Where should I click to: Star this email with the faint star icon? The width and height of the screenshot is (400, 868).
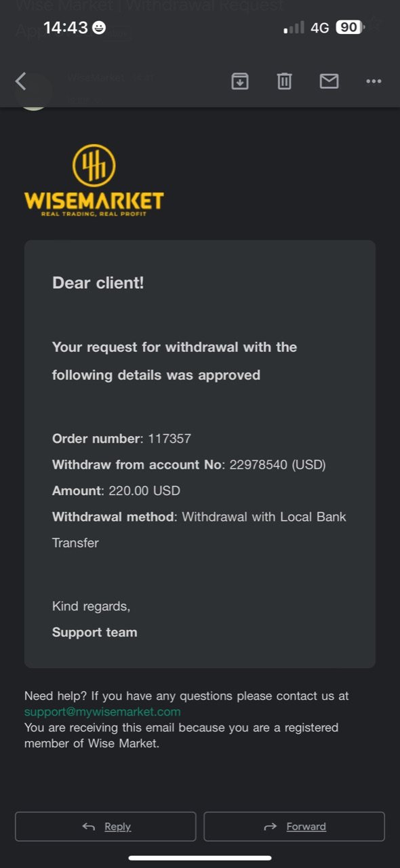(x=374, y=25)
